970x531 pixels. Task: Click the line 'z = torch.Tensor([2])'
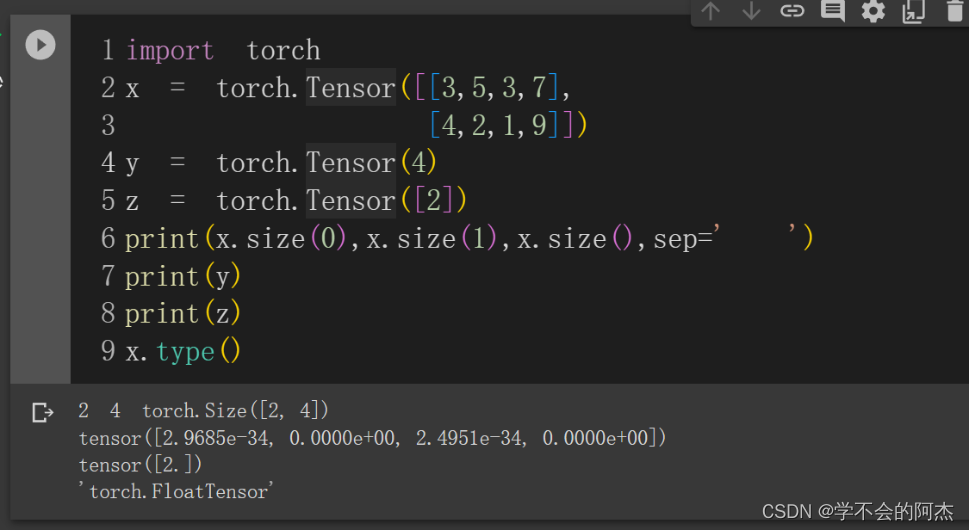[x=296, y=201]
